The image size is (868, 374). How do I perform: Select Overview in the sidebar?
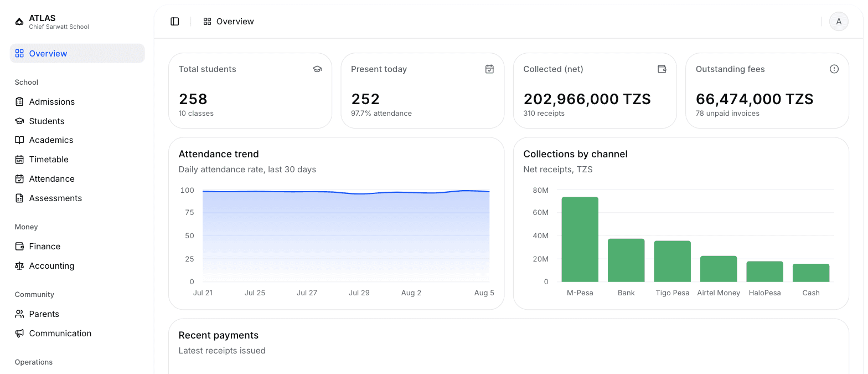coord(77,53)
